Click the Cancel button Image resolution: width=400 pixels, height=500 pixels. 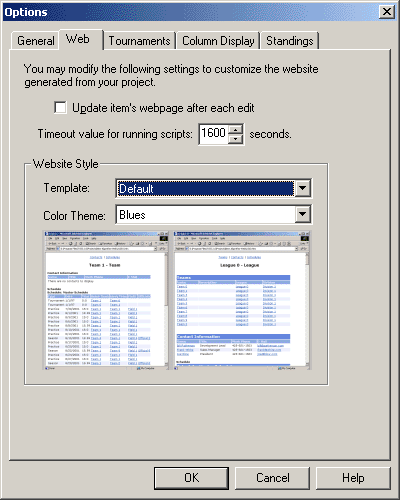[x=272, y=478]
